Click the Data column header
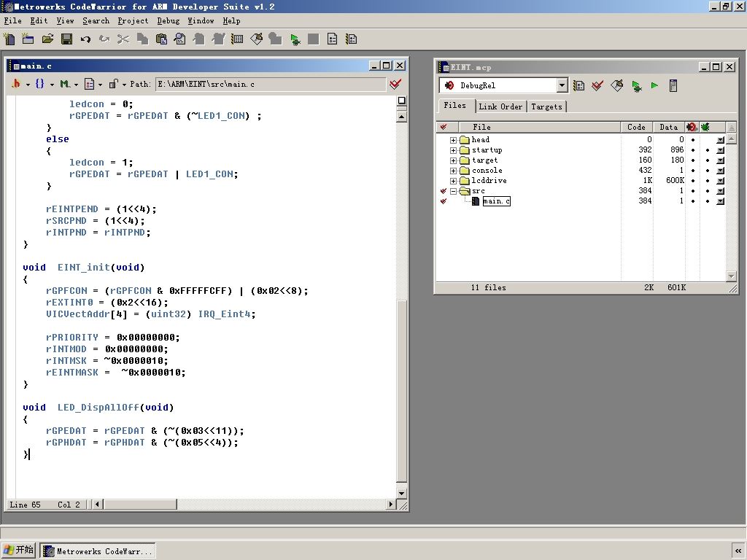The height and width of the screenshot is (560, 747). click(668, 127)
